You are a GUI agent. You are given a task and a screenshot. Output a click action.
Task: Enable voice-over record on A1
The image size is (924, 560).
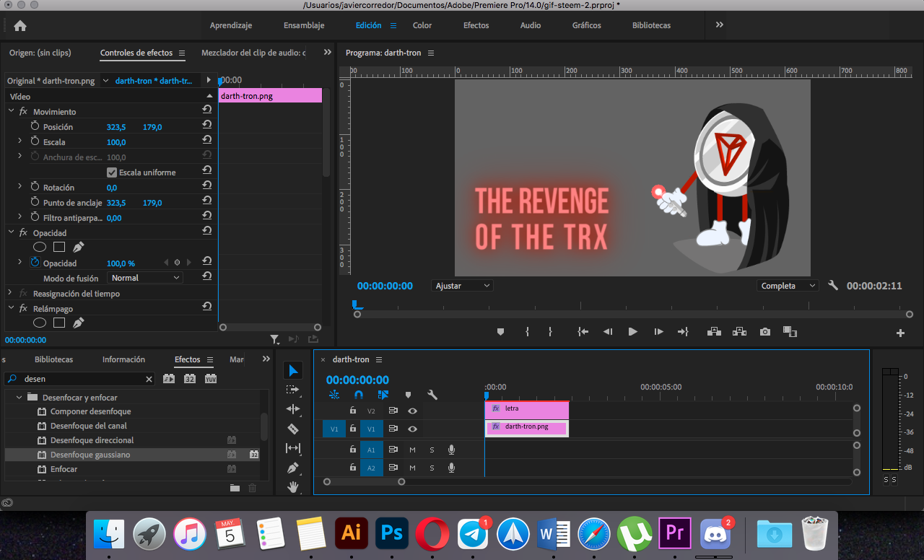tap(451, 450)
